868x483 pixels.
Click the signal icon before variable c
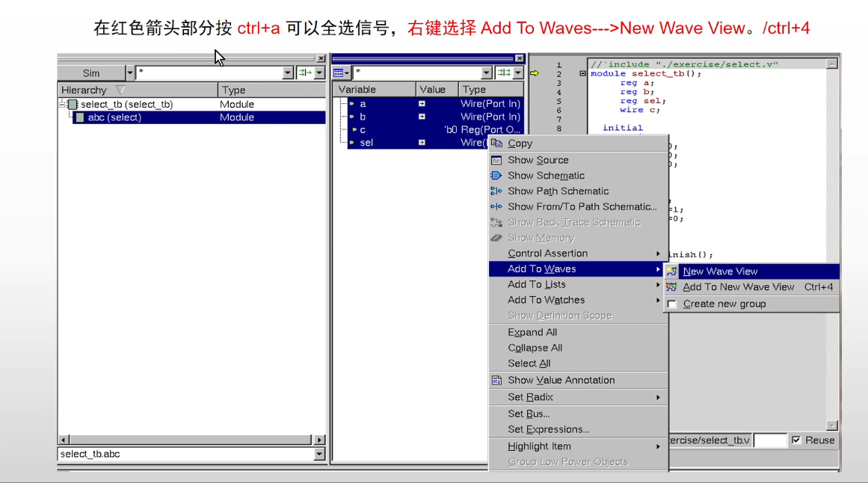tap(355, 129)
